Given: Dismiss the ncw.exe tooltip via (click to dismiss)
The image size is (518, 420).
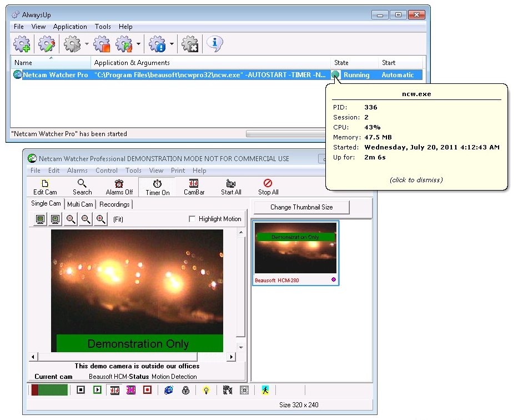Looking at the screenshot, I should (416, 180).
